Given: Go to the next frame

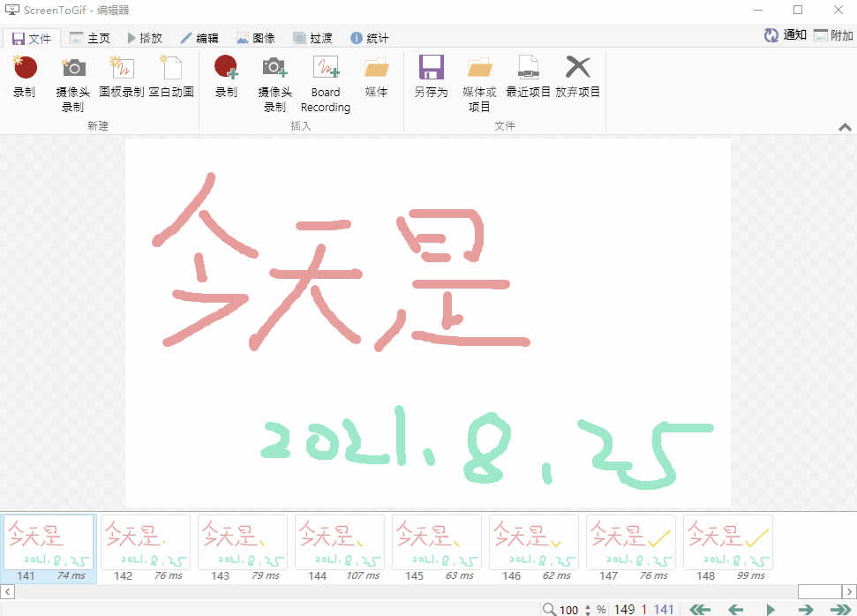Looking at the screenshot, I should click(806, 609).
